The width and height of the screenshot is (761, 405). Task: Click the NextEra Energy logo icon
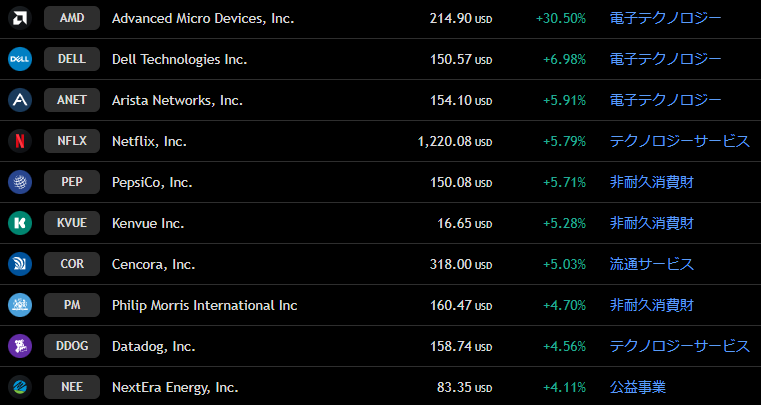tap(20, 387)
